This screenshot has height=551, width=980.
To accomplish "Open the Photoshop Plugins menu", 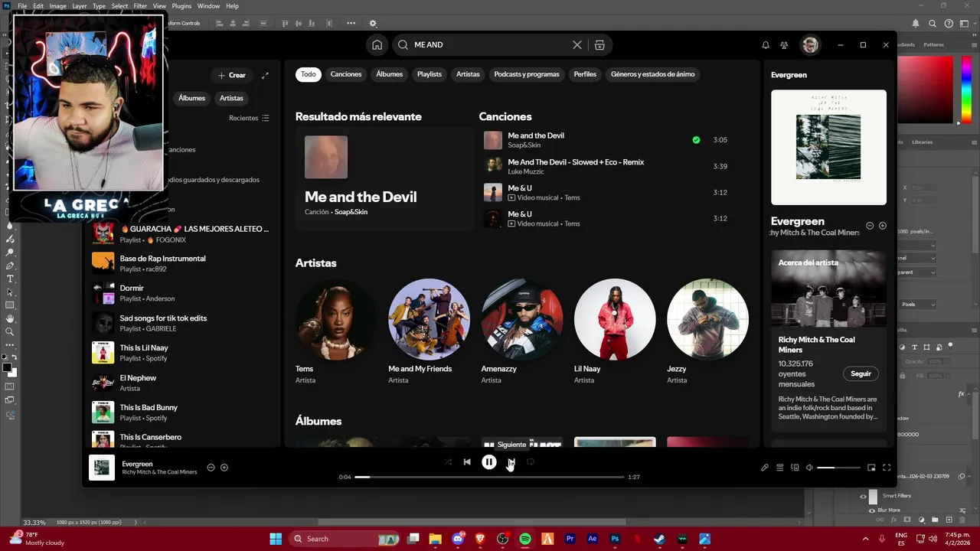I will [181, 6].
